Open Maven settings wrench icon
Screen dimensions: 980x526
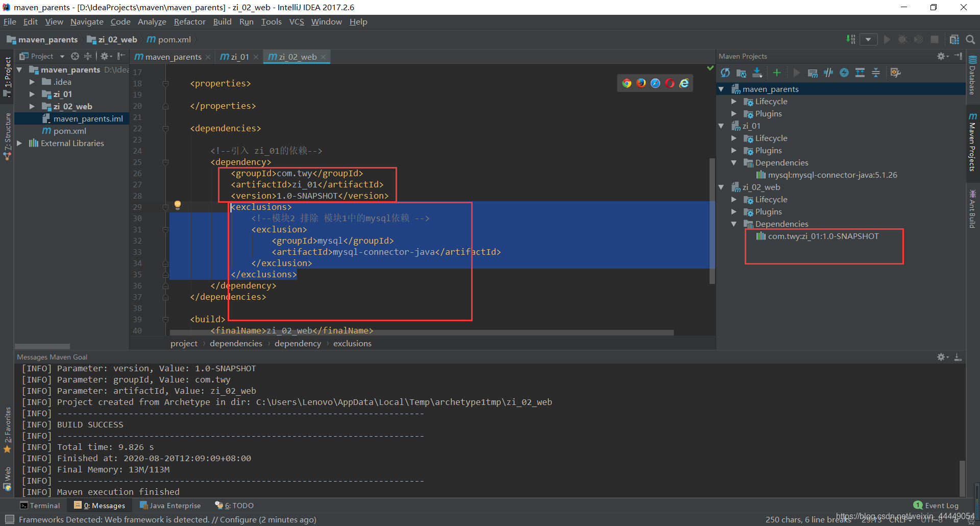click(x=895, y=73)
